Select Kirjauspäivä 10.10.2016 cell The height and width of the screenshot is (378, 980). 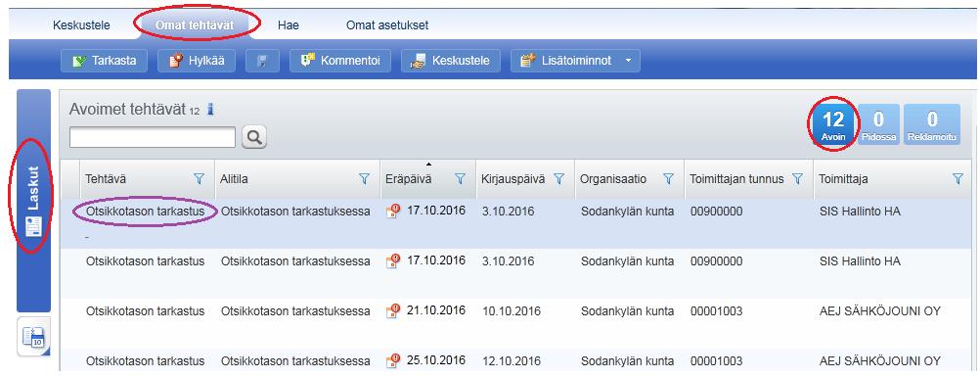pyautogui.click(x=512, y=311)
